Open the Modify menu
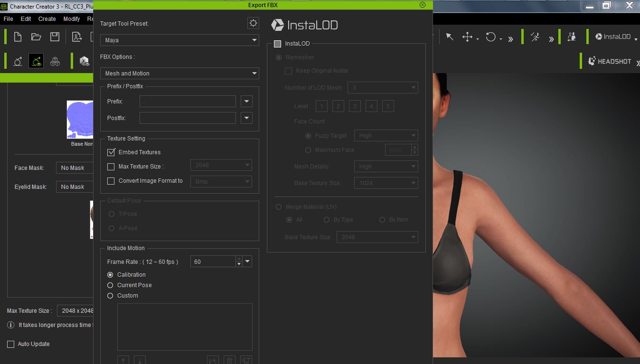 [x=72, y=19]
